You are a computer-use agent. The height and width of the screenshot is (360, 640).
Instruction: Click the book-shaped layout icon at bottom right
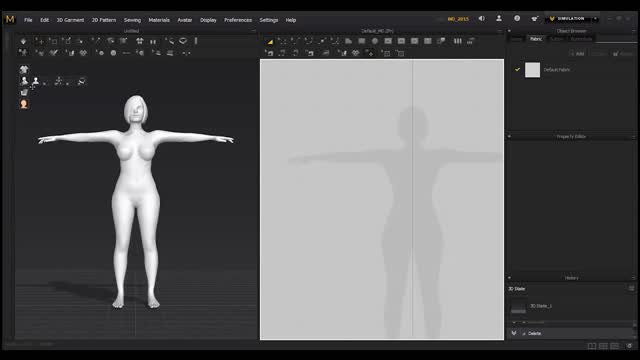click(x=591, y=346)
